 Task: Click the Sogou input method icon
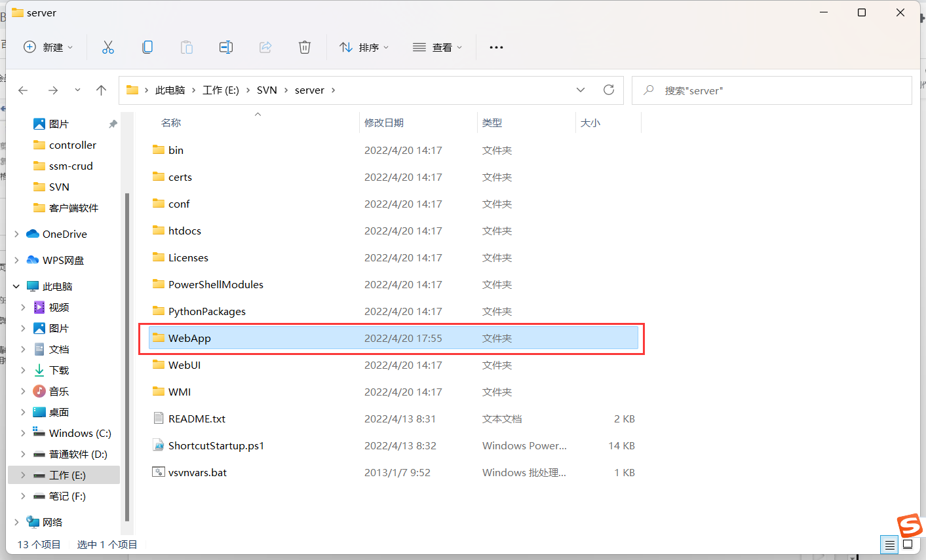tap(910, 526)
